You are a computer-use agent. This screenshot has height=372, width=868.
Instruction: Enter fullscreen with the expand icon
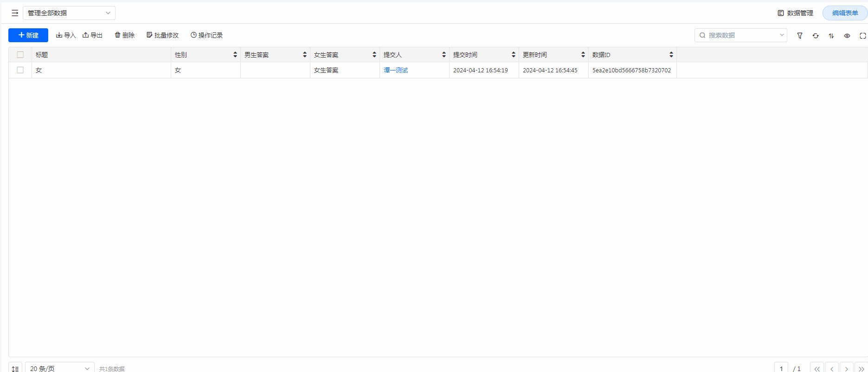pos(863,36)
